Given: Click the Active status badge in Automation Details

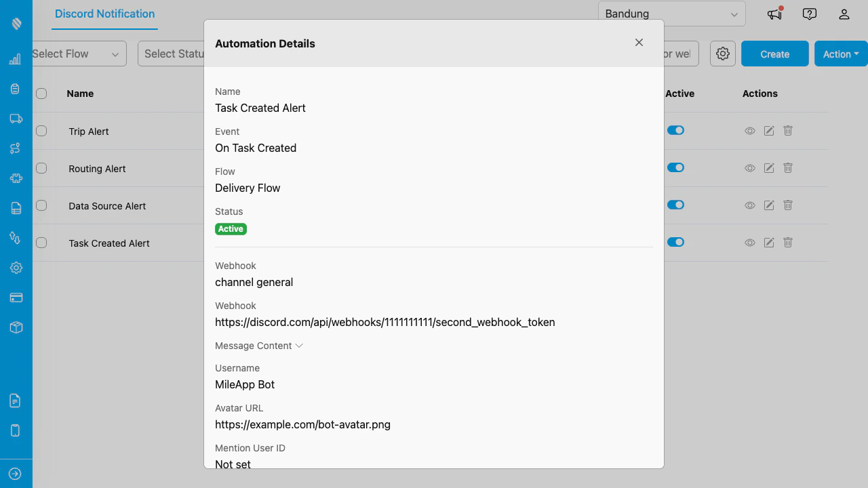Looking at the screenshot, I should (x=231, y=228).
